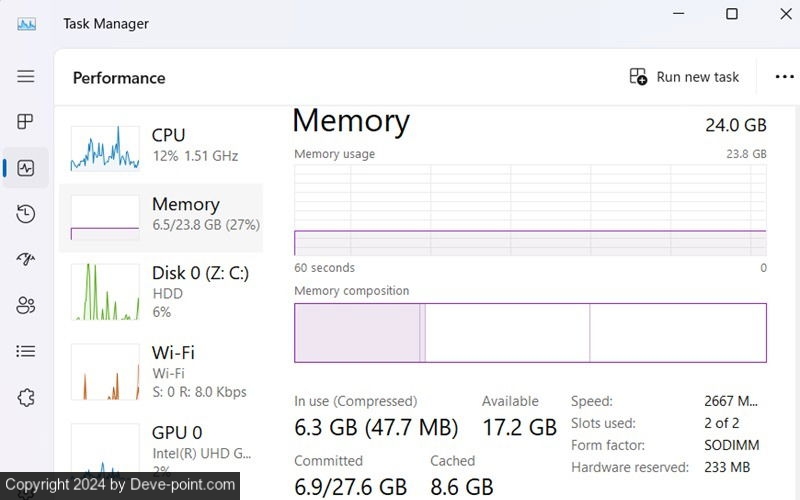Click Run new task
The image size is (800, 500).
[x=685, y=77]
